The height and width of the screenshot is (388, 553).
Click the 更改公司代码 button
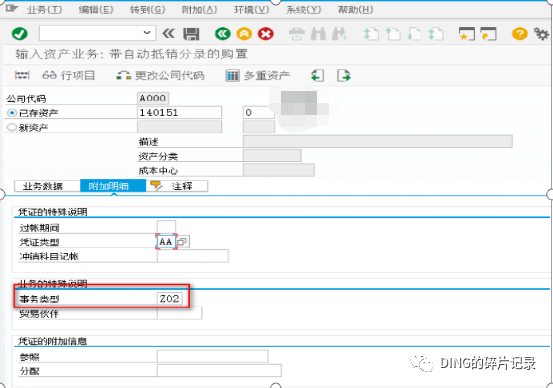click(x=160, y=75)
